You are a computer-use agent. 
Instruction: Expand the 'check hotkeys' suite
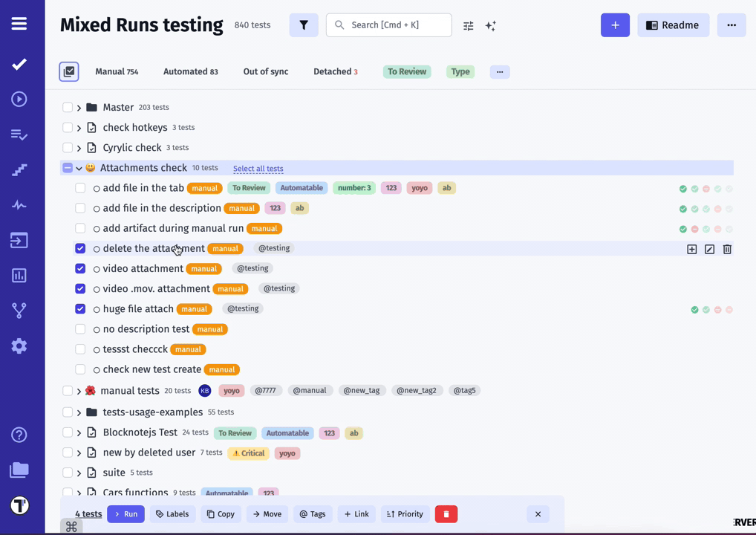pyautogui.click(x=79, y=128)
